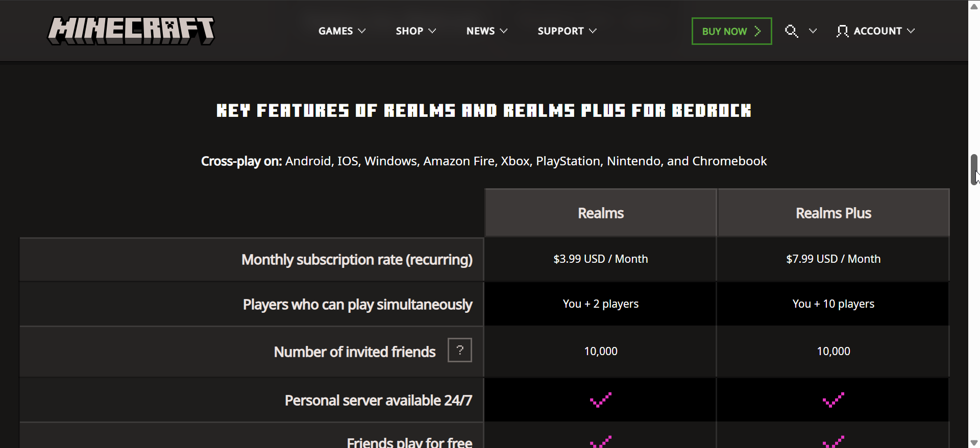Click the vertical scrollbar thumb
Image resolution: width=980 pixels, height=448 pixels.
974,168
